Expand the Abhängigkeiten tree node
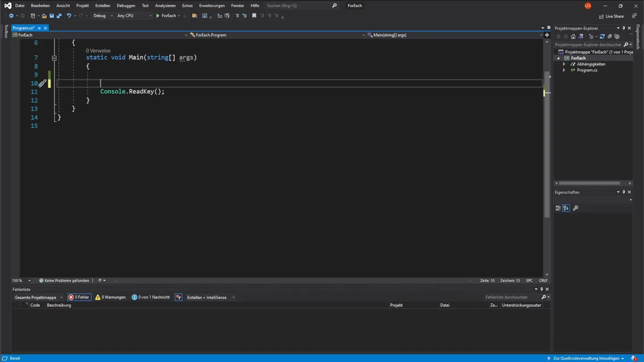644x362 pixels. [x=564, y=64]
